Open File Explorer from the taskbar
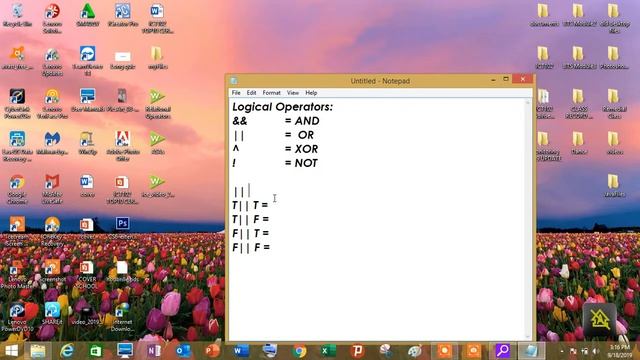This screenshot has height=360, width=640. coord(38,351)
